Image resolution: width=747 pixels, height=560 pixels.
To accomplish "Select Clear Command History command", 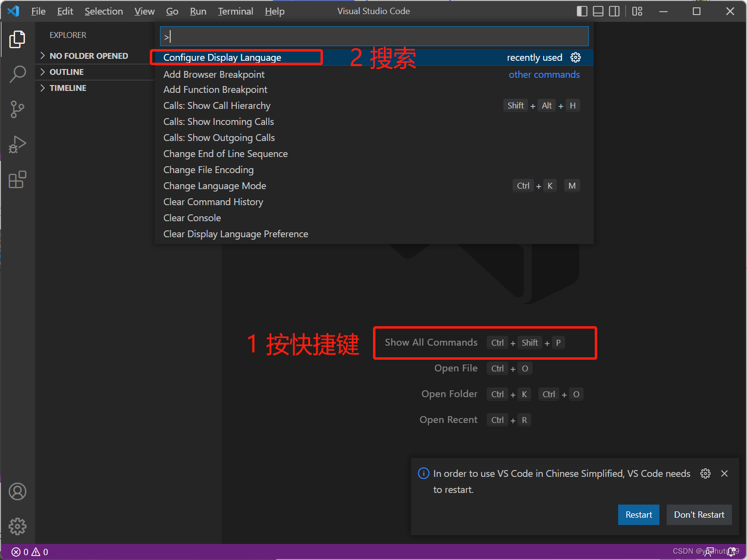I will 374,202.
